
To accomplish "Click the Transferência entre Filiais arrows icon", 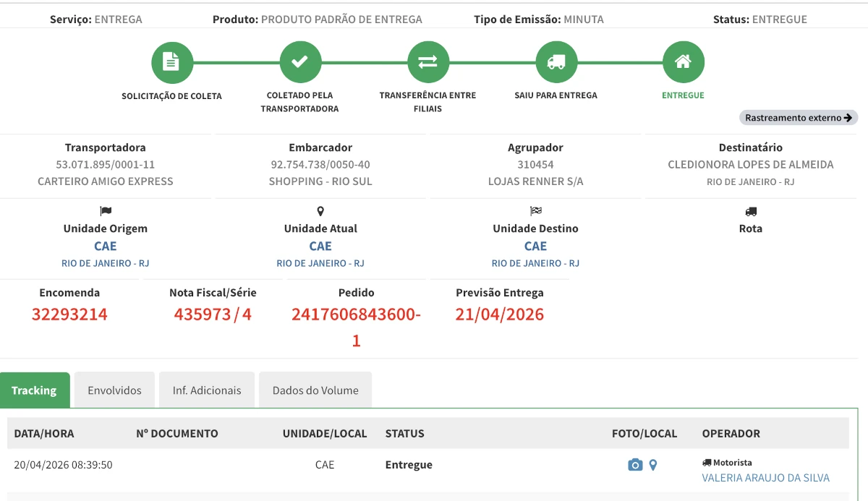I will coord(428,62).
